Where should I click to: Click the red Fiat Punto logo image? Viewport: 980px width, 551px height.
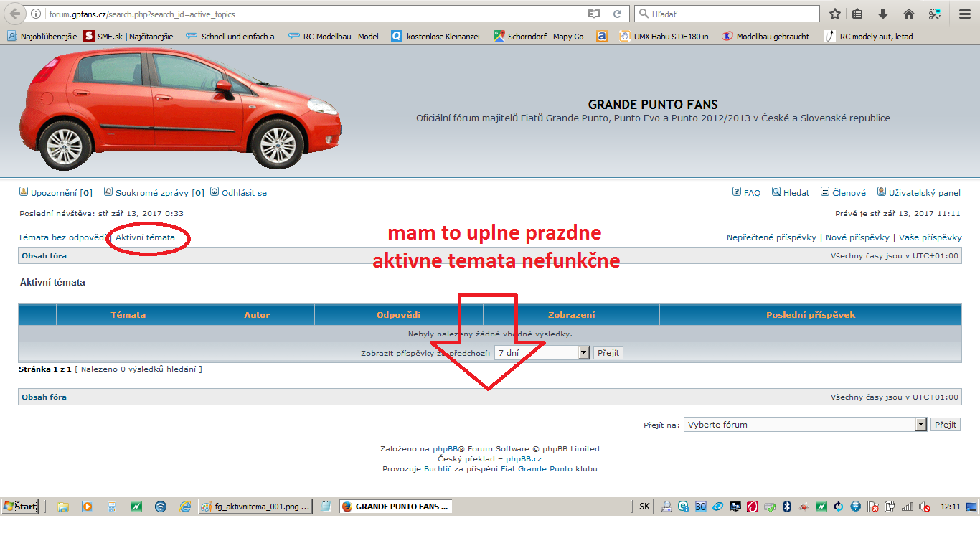(181, 108)
